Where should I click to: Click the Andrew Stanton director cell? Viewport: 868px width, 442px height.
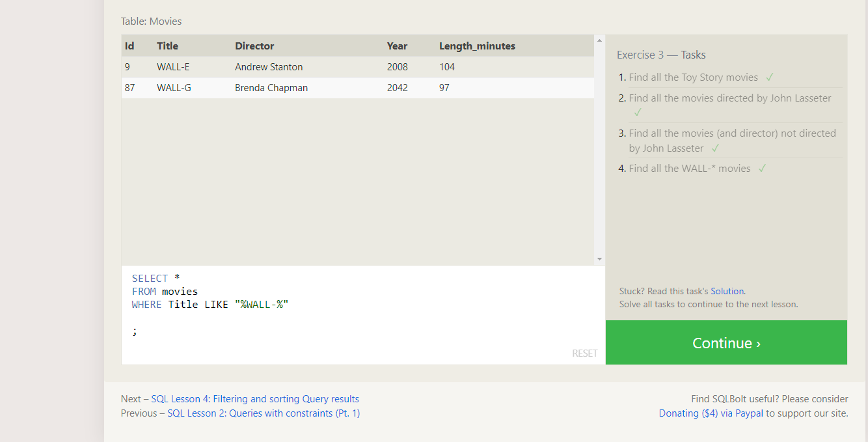(x=269, y=67)
